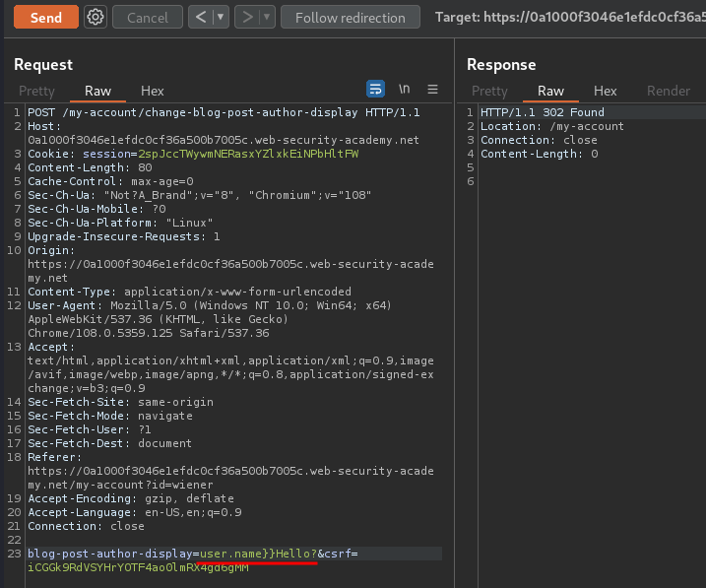Viewport: 706px width, 588px height.
Task: Click the Sec-Ch-Ua-Platform "Linux" header
Action: click(120, 223)
